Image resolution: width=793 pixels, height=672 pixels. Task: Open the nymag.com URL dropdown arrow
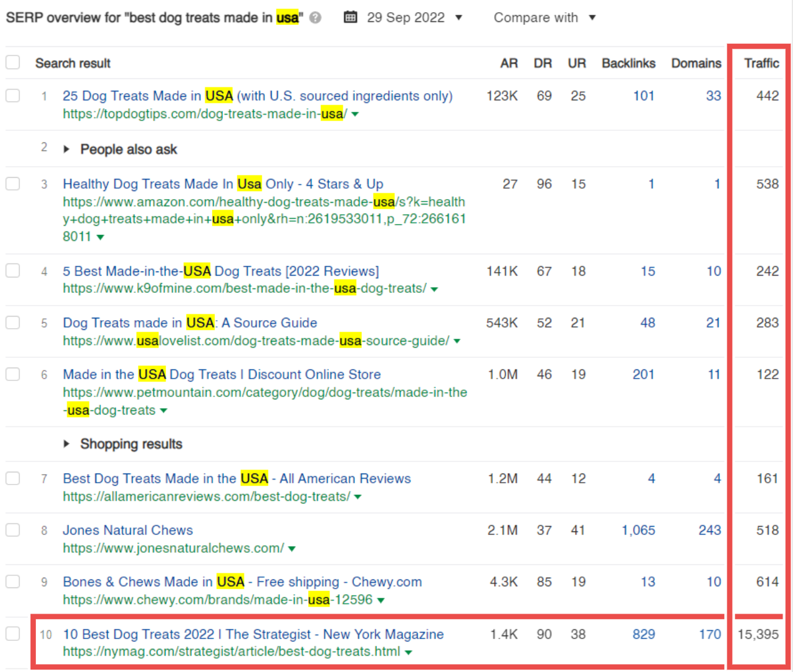(408, 653)
